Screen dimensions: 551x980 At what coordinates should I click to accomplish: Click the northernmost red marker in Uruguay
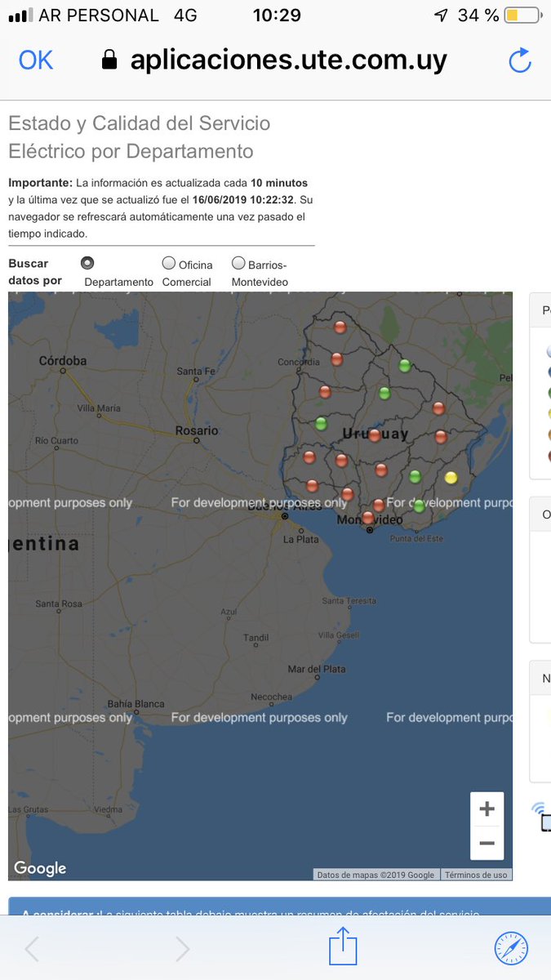340,327
